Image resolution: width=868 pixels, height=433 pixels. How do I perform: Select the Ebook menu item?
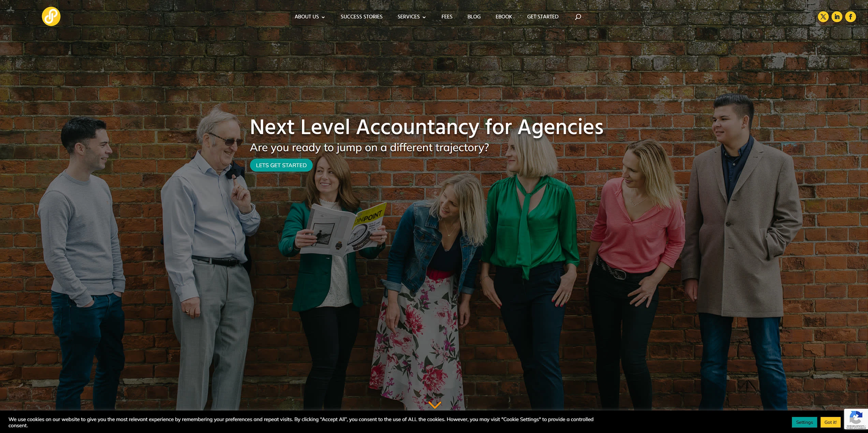coord(504,17)
